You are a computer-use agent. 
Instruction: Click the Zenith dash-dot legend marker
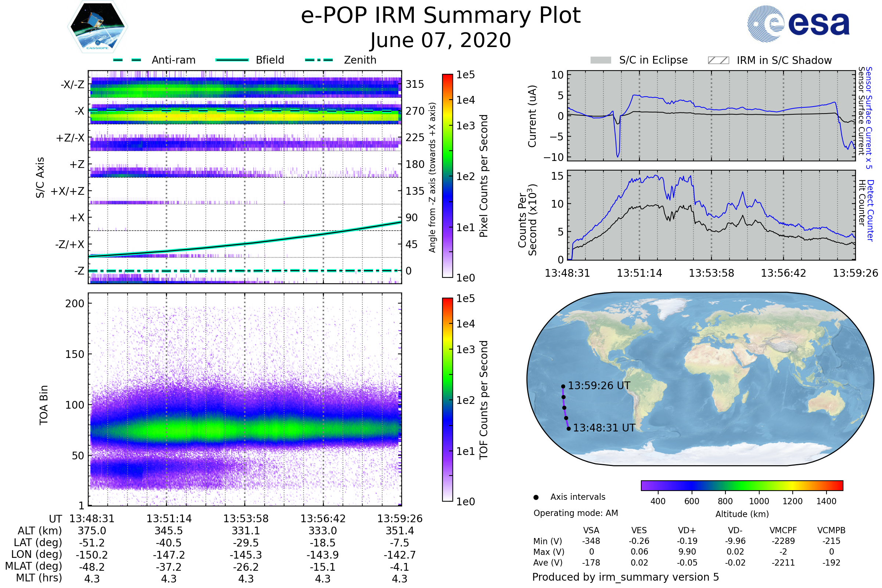tap(319, 60)
